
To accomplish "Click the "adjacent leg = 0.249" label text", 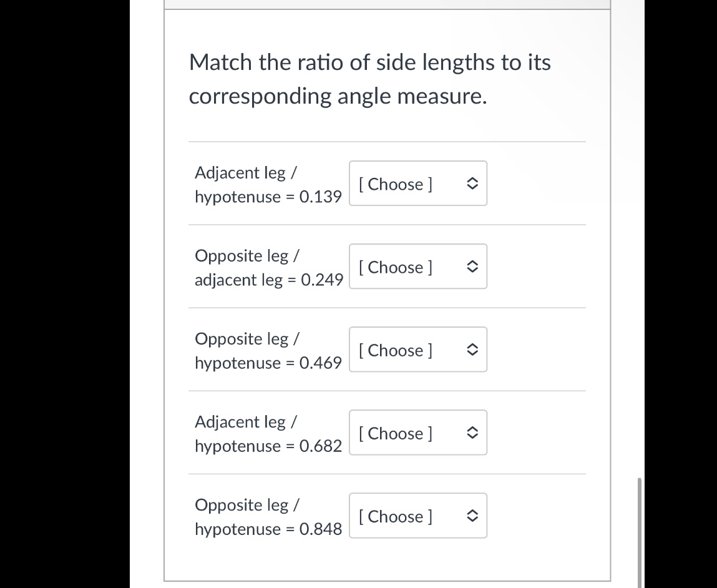I will (268, 280).
